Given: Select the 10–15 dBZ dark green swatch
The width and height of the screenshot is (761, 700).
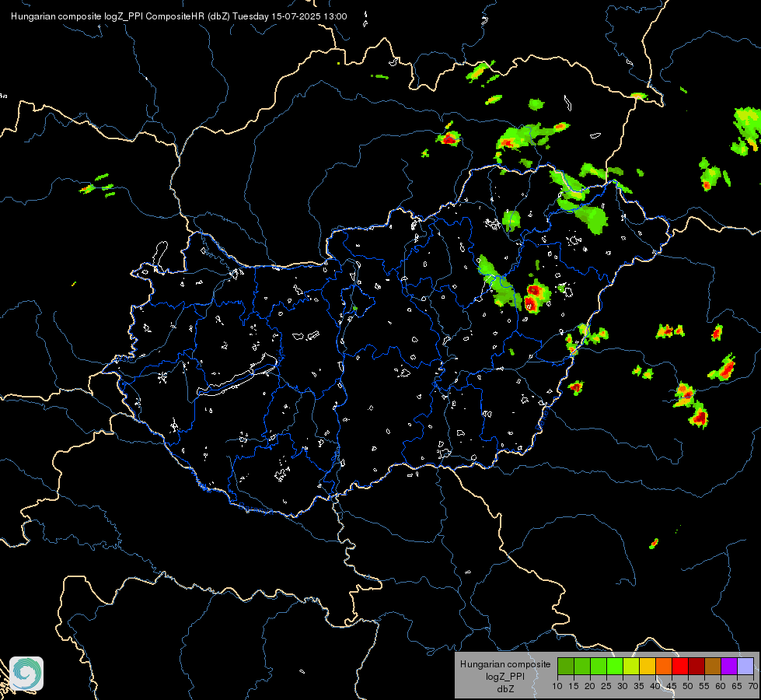Looking at the screenshot, I should (565, 666).
